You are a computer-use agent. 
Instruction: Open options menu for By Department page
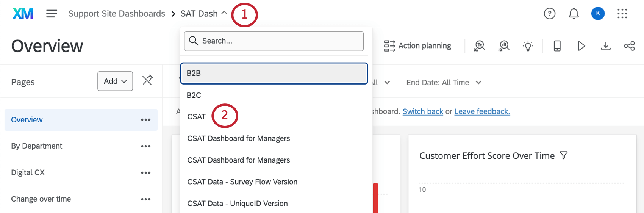(x=145, y=146)
